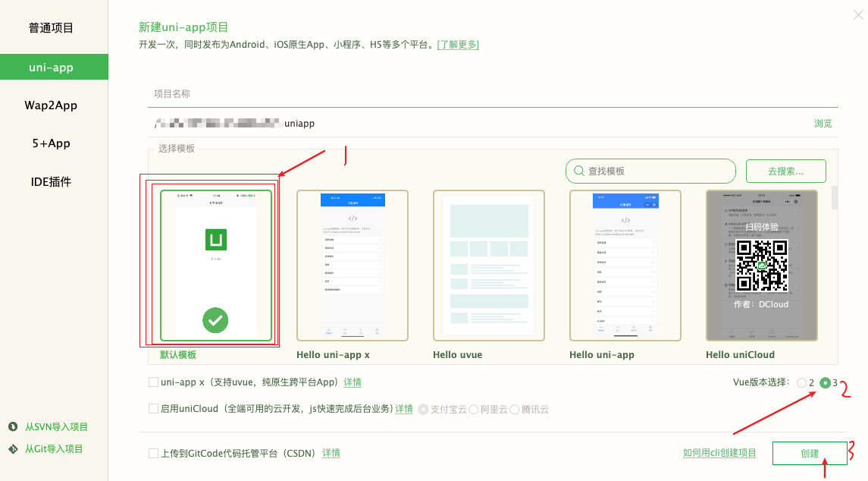The width and height of the screenshot is (868, 481).
Task: Open 详情 link for uni-app x
Action: [x=352, y=382]
